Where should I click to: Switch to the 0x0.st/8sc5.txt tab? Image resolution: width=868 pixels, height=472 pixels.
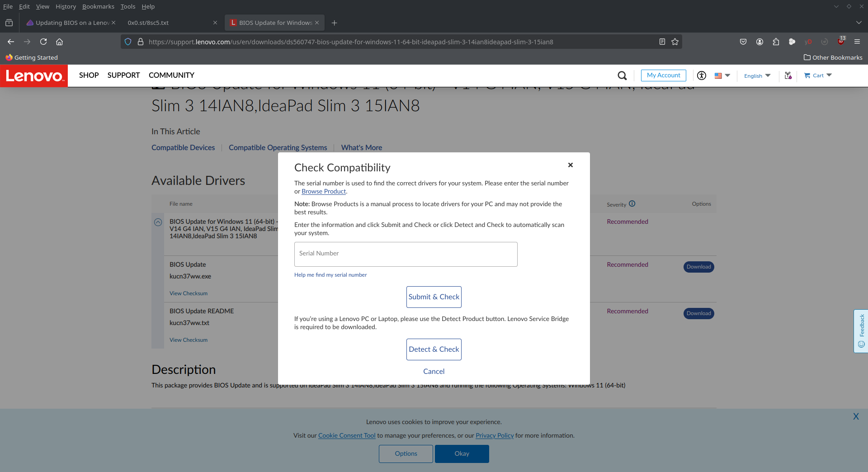tap(167, 23)
